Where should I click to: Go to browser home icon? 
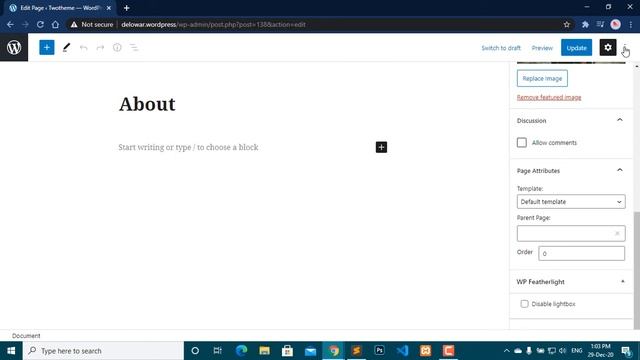[x=55, y=24]
